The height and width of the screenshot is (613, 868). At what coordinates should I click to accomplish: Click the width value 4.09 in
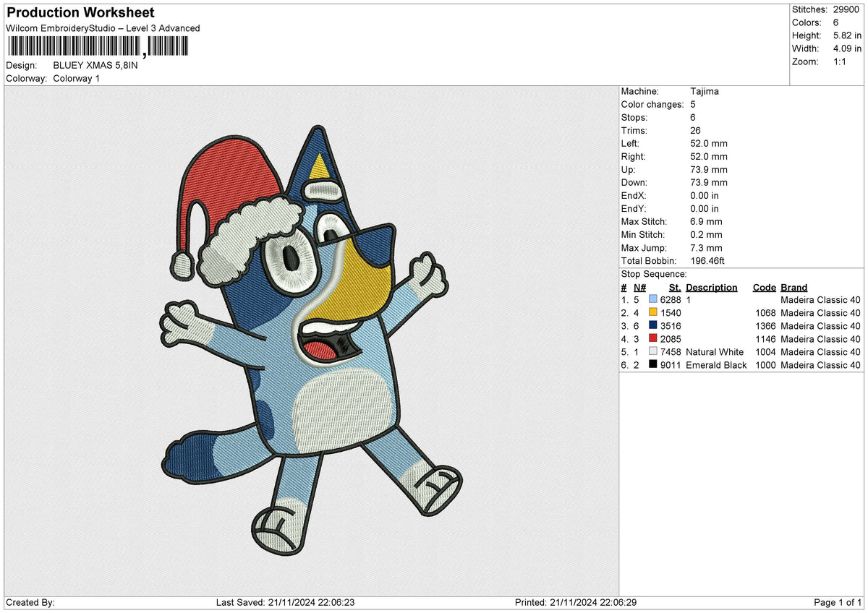pos(847,48)
